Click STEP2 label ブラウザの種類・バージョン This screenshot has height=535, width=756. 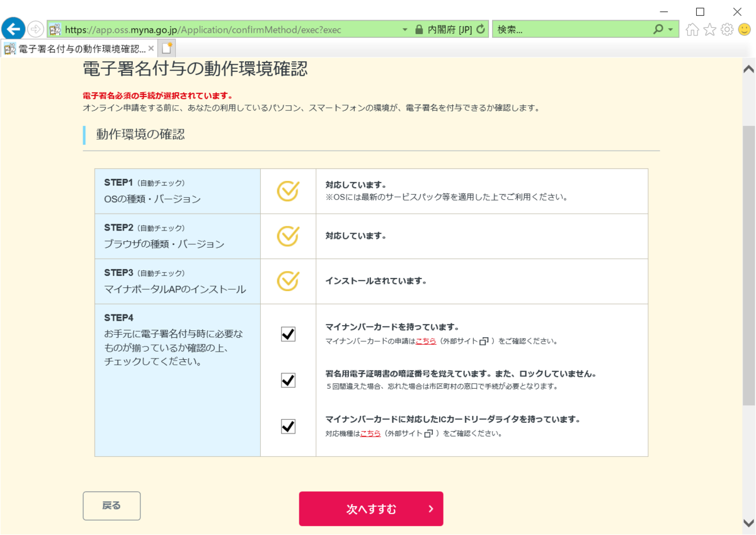coord(164,244)
